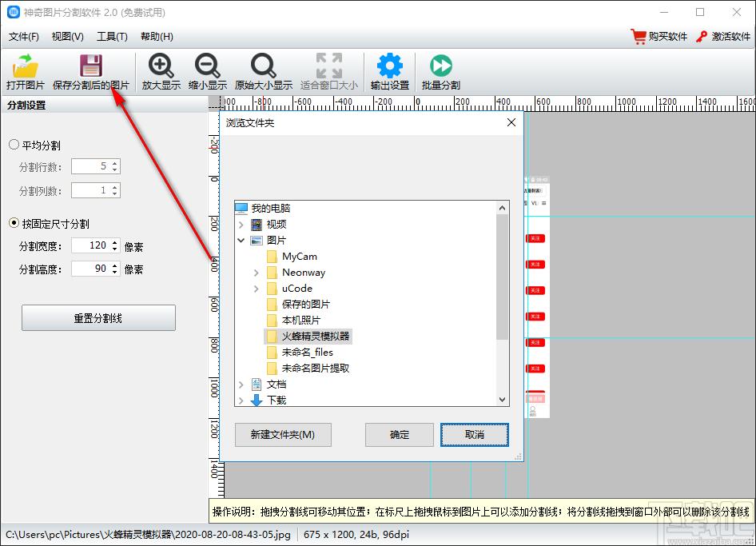Save split images via 保存分割后的图片 icon

point(90,71)
